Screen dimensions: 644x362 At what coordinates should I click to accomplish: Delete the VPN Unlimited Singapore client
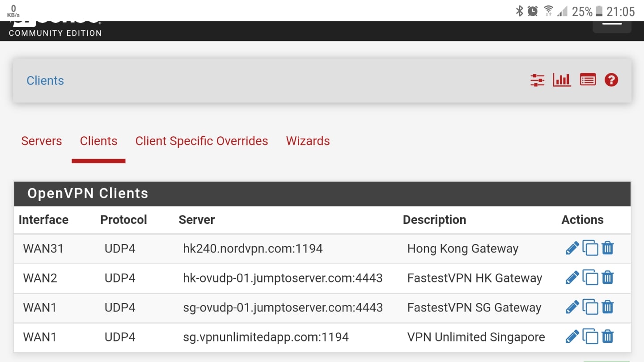tap(607, 337)
